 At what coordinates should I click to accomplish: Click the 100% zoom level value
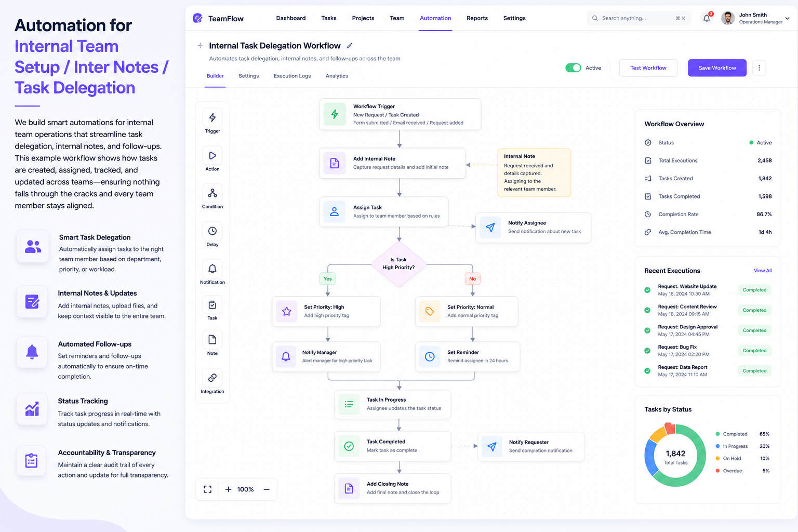click(x=246, y=489)
